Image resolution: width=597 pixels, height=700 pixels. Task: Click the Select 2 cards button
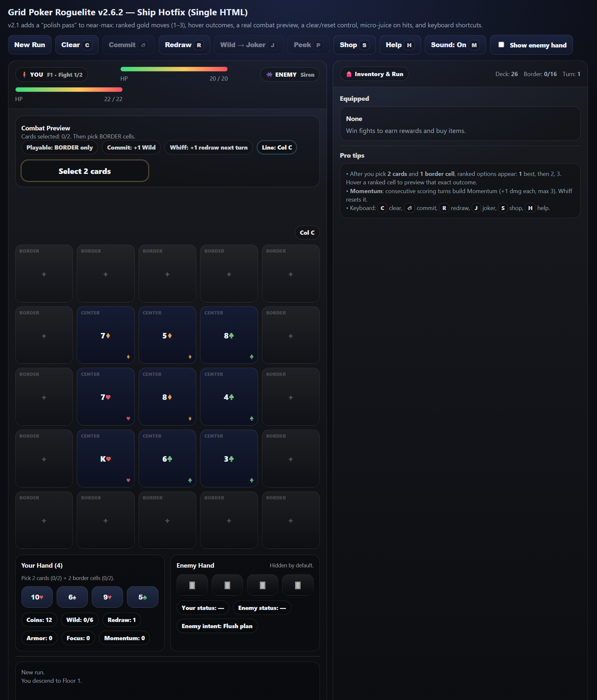coord(85,171)
